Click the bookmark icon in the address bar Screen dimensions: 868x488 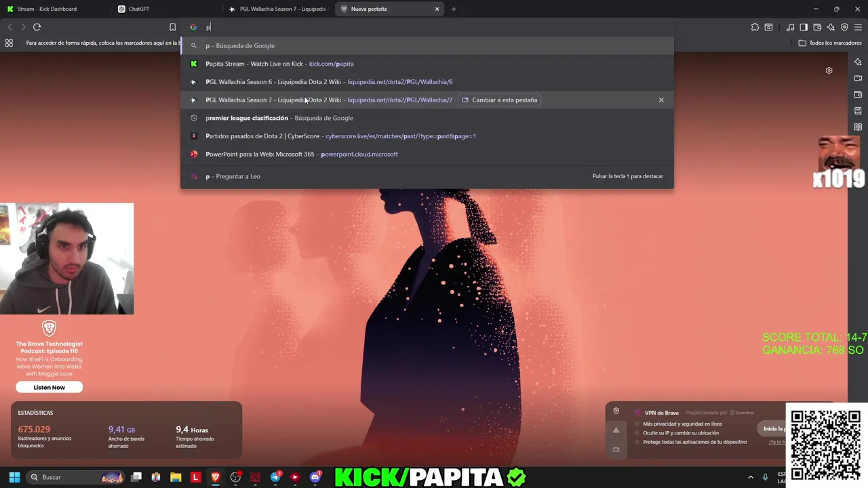(172, 27)
